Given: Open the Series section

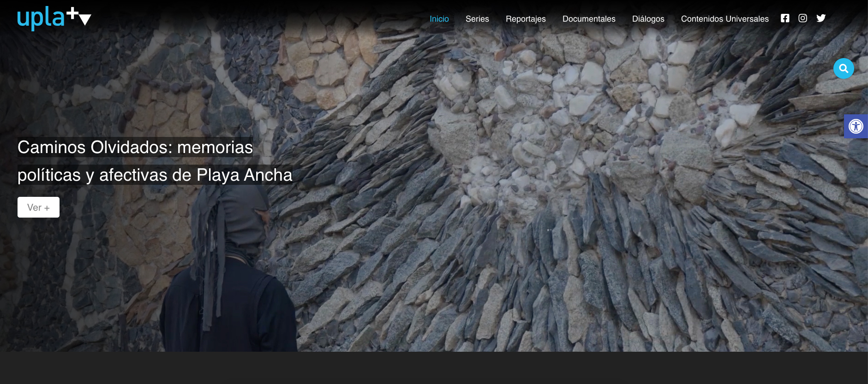Looking at the screenshot, I should pyautogui.click(x=477, y=19).
